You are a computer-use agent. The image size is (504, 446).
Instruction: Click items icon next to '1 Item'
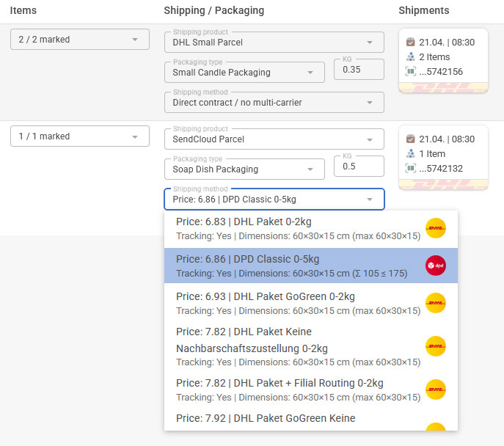point(411,154)
